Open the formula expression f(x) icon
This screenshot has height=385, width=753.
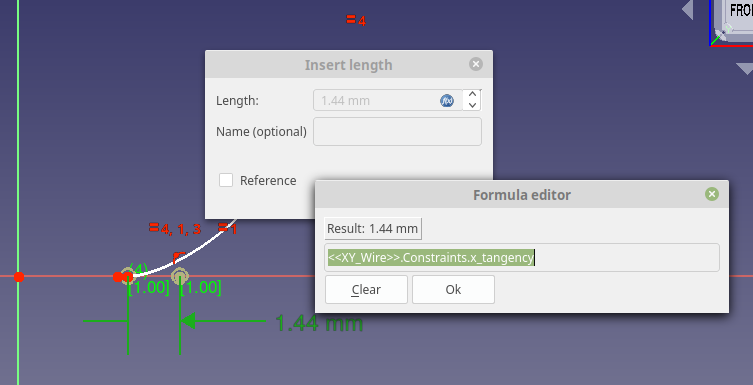click(447, 100)
